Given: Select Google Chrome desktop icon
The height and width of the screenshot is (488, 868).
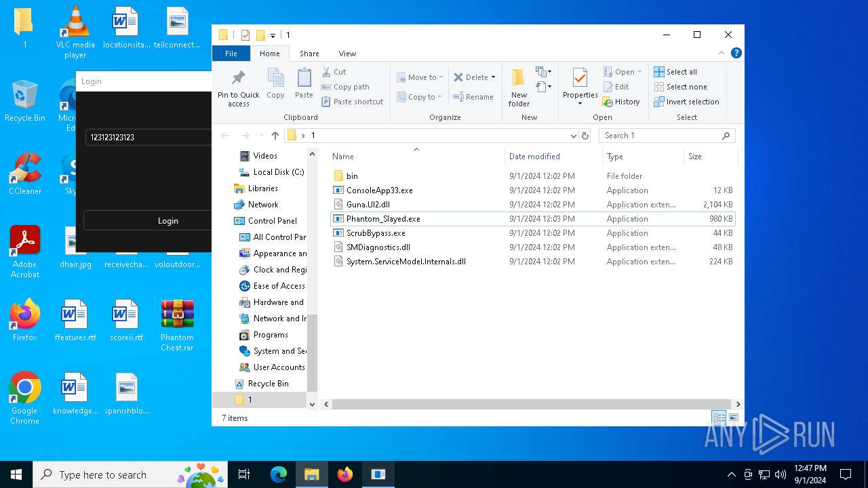Looking at the screenshot, I should [x=25, y=399].
